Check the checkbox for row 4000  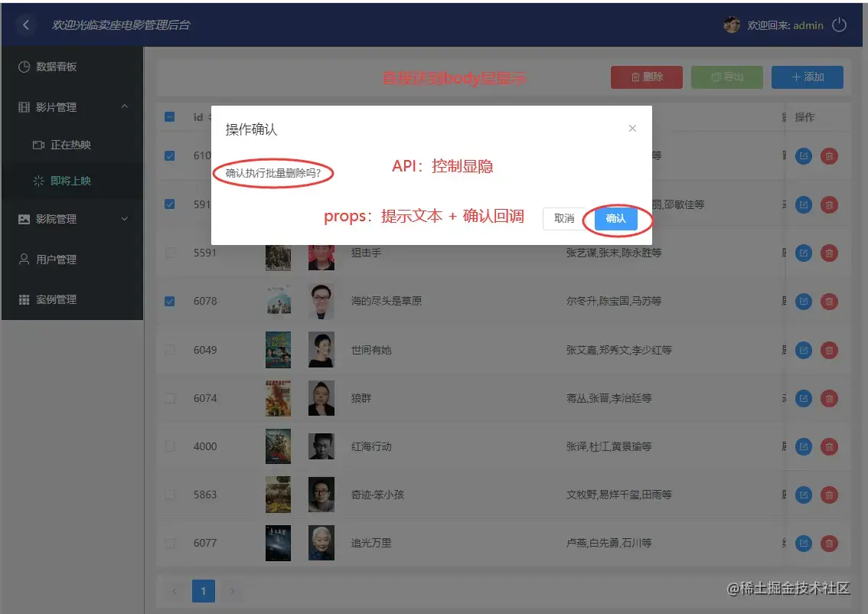[x=169, y=446]
